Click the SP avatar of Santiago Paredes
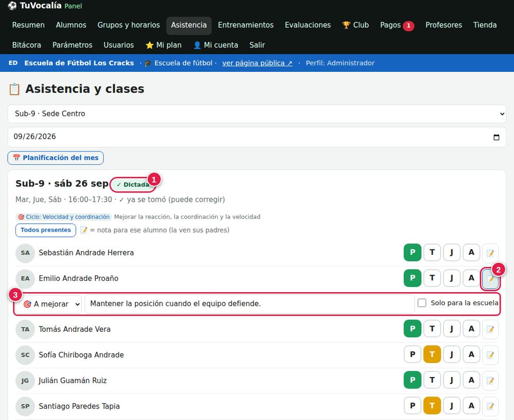The height and width of the screenshot is (420, 514). 25,406
